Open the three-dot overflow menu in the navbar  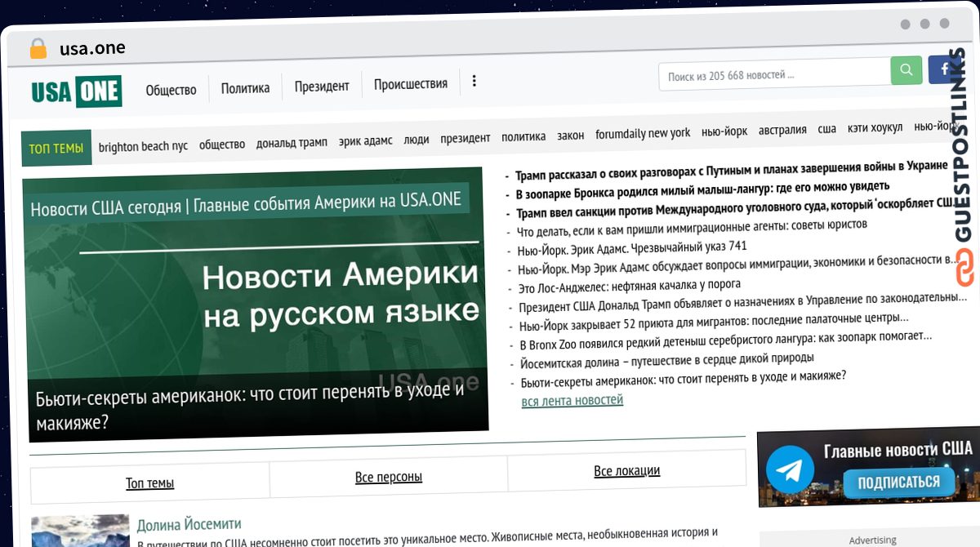tap(474, 81)
